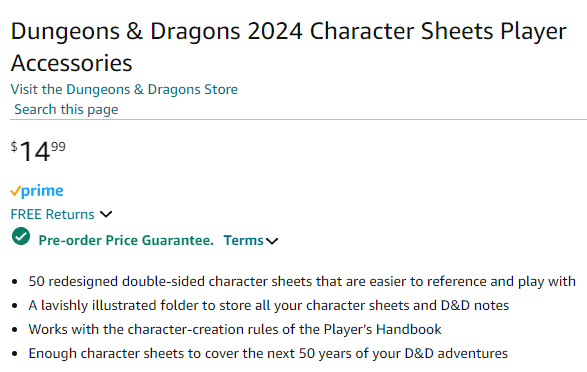Image resolution: width=587 pixels, height=372 pixels.
Task: Select the lavishly illustrated folder bullet
Action: coord(269,305)
